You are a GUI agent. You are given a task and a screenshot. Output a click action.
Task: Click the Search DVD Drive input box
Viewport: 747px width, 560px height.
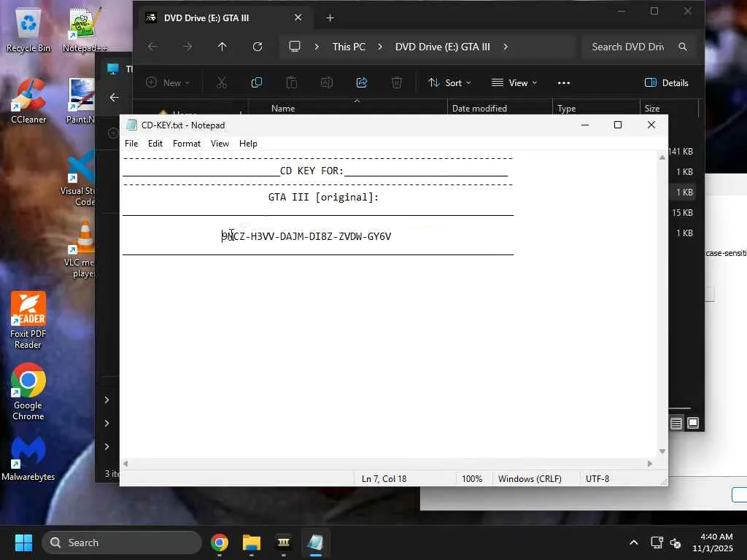[628, 47]
